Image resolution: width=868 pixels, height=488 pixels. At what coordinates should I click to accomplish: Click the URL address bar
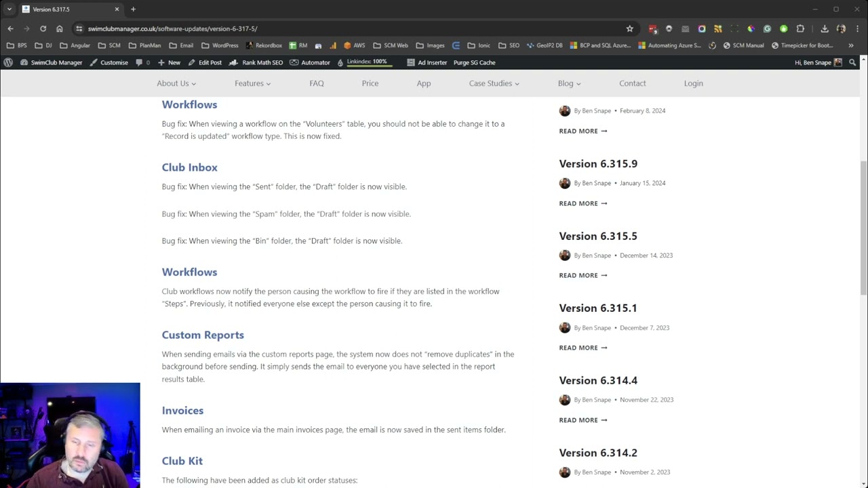point(353,28)
